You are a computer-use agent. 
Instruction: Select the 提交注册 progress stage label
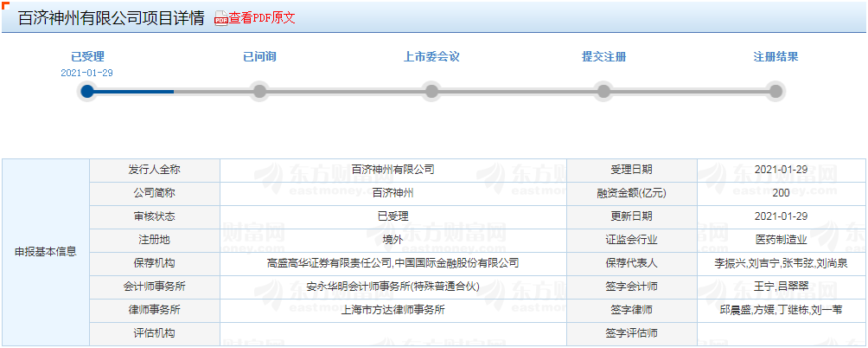[604, 56]
